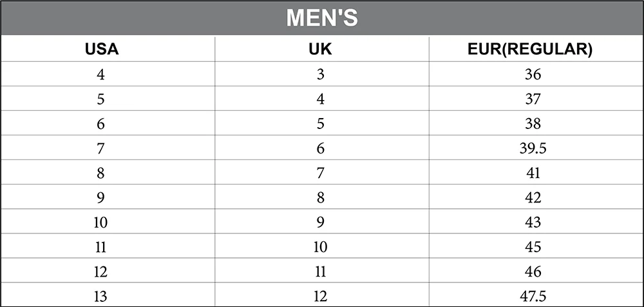
Task: Pick USA size 10 cell
Action: [x=101, y=223]
